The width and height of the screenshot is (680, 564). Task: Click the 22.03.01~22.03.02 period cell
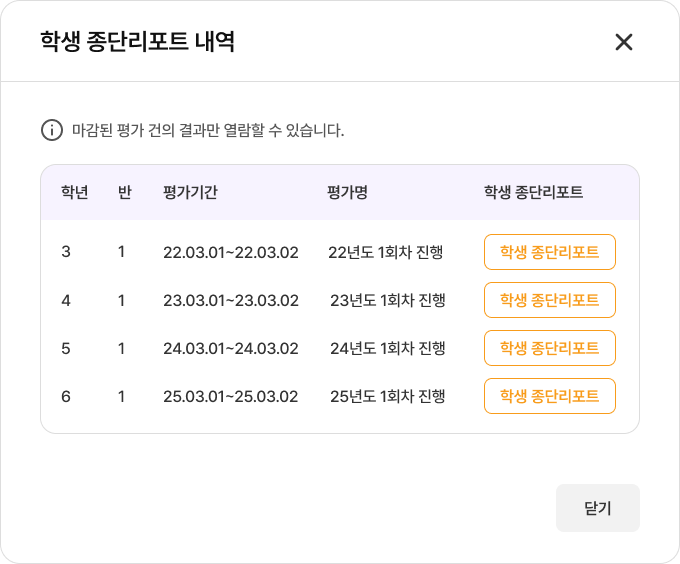[x=231, y=252]
